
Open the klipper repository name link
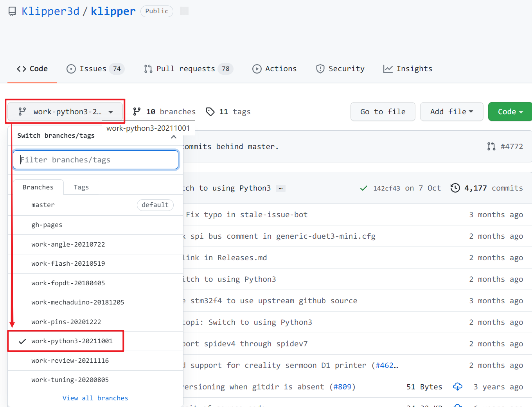(113, 11)
